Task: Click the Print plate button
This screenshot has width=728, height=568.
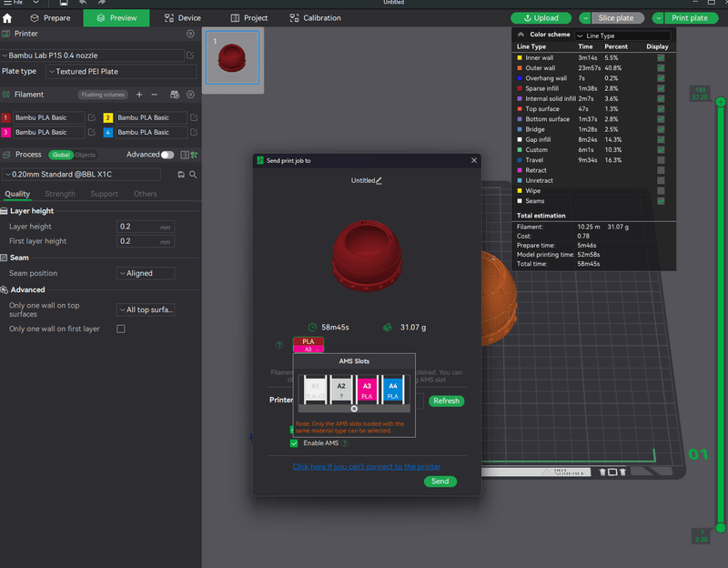Action: click(x=690, y=18)
